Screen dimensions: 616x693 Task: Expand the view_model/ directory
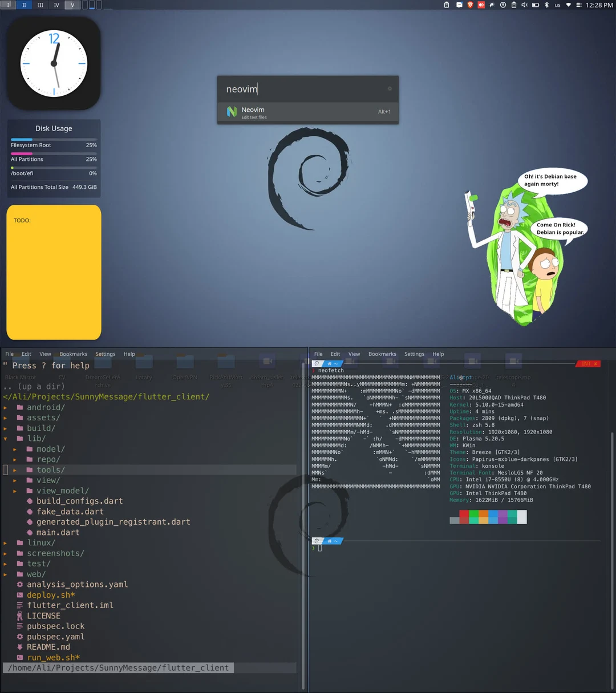coord(15,491)
